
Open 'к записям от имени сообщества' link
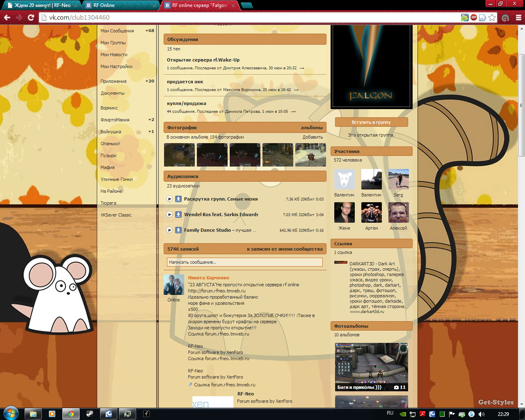(x=285, y=249)
